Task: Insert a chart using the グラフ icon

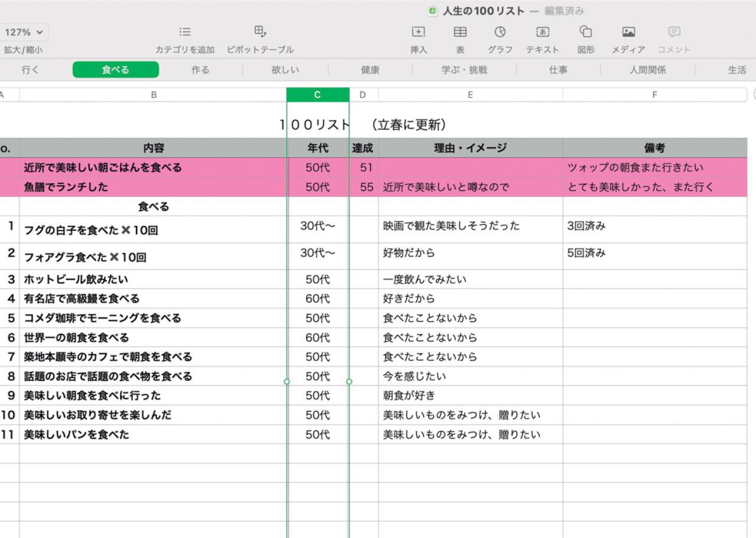Action: 500,32
